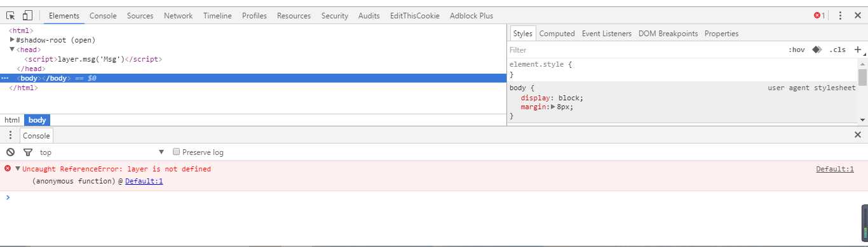868x247 pixels.
Task: Select the script layer.msg('Msg') node
Action: [x=93, y=59]
